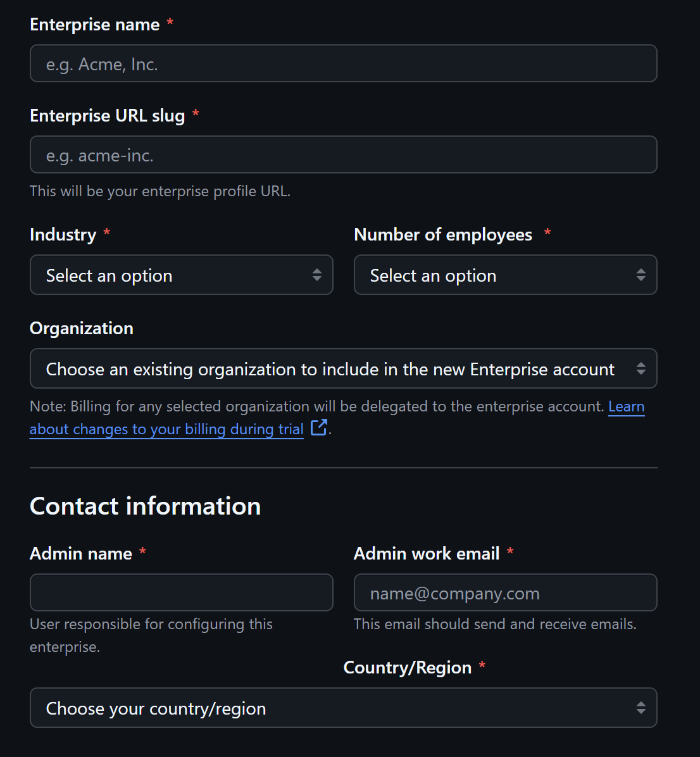Click the 'Enterprise URL slug' label
700x757 pixels.
108,116
